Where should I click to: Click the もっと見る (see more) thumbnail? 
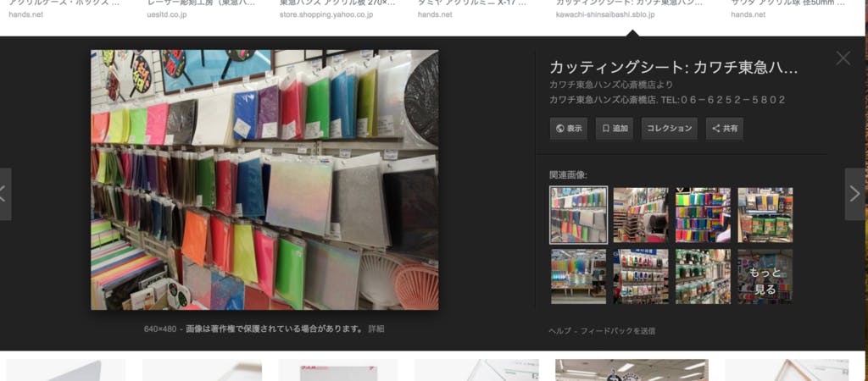(765, 276)
